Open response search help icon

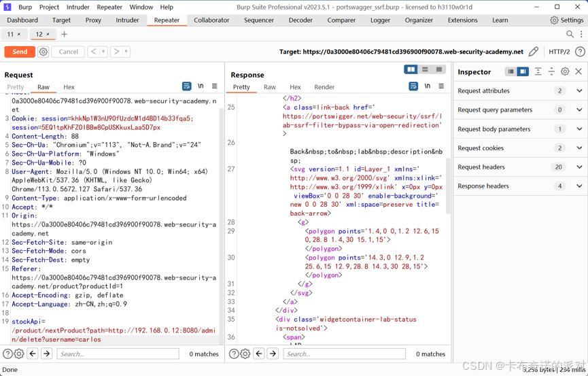[x=234, y=354]
